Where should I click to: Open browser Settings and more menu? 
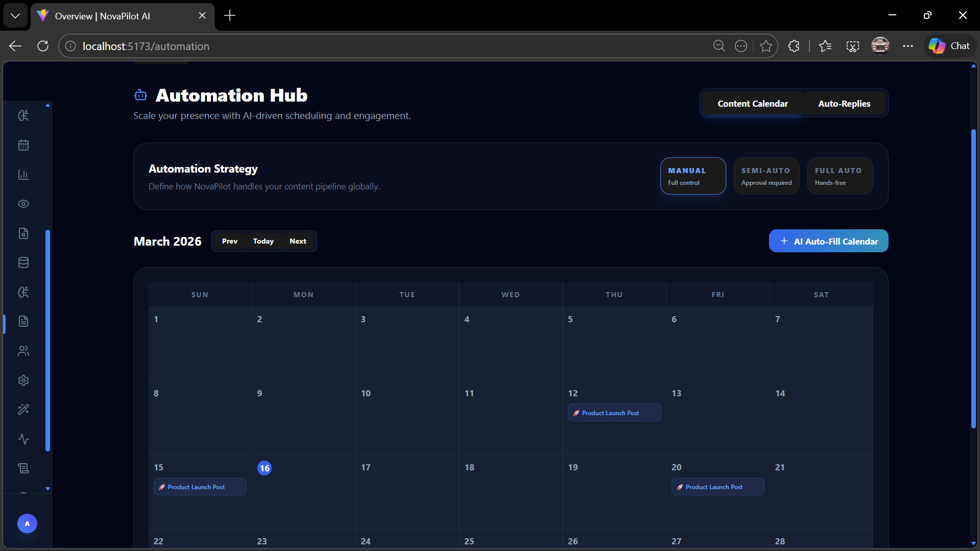point(908,46)
